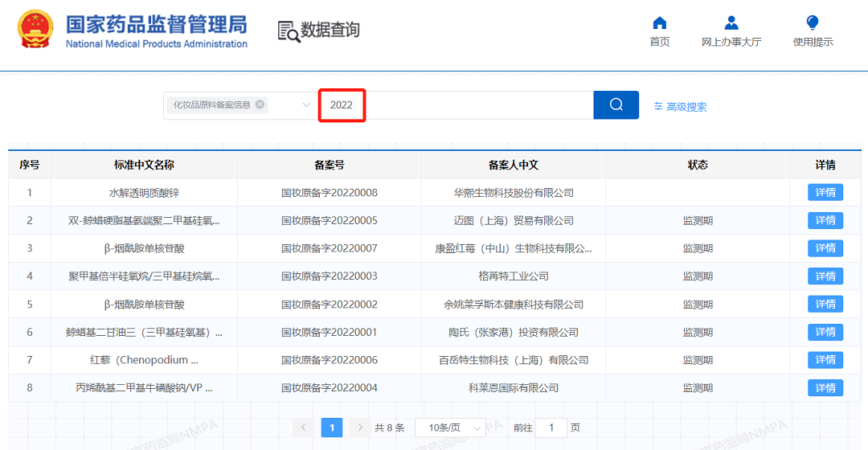
Task: Click the national emblem logo
Action: [x=35, y=31]
